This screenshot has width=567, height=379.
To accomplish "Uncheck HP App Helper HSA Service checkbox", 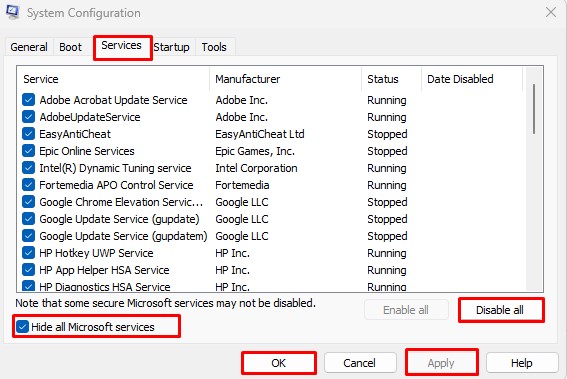I will [28, 270].
